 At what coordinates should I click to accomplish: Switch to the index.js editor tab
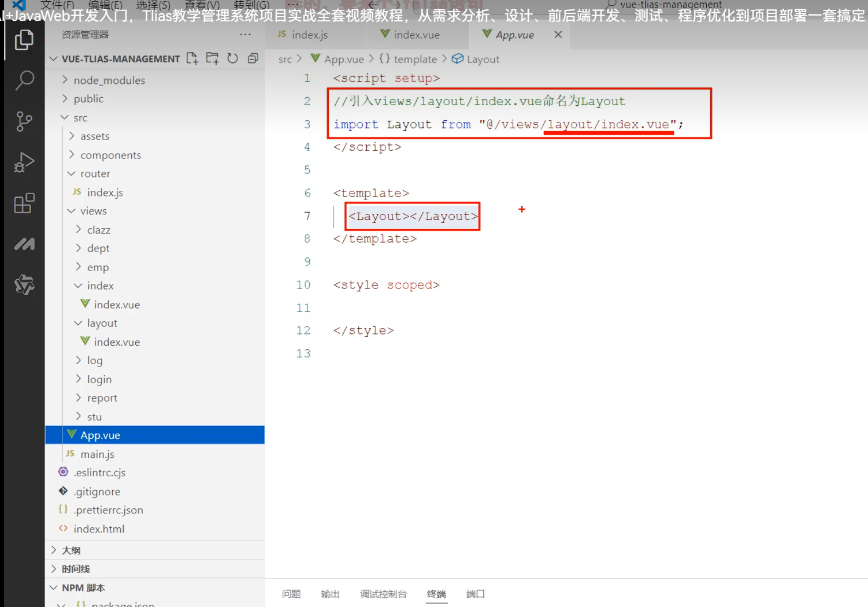coord(309,35)
